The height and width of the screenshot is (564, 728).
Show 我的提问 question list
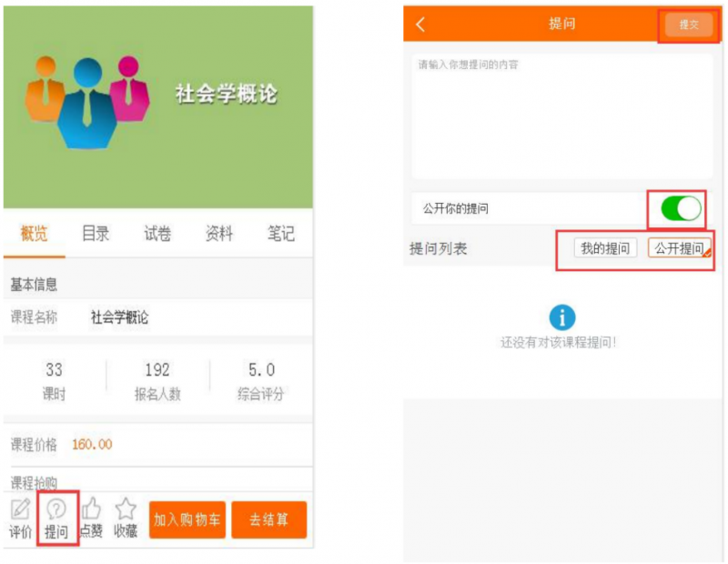605,248
